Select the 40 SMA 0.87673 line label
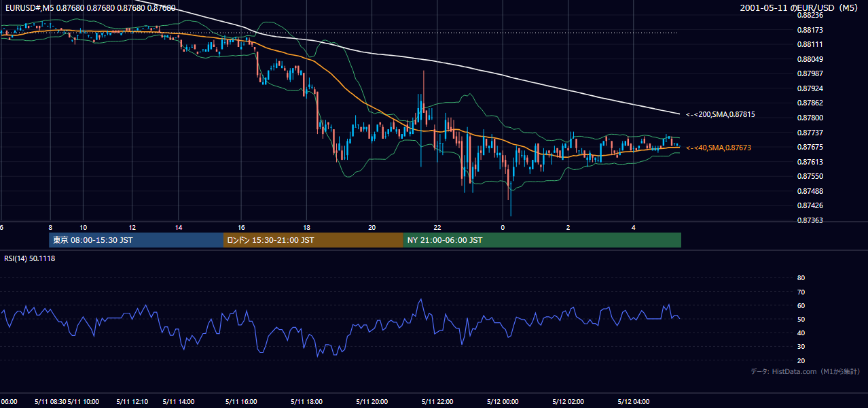This screenshot has height=408, width=868. pos(719,148)
